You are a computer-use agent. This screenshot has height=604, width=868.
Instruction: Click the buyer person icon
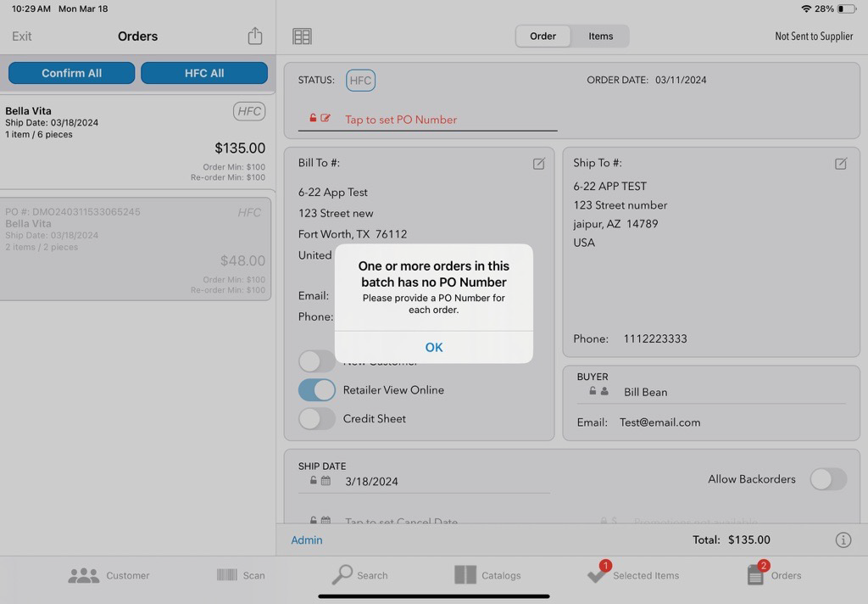[x=604, y=391]
